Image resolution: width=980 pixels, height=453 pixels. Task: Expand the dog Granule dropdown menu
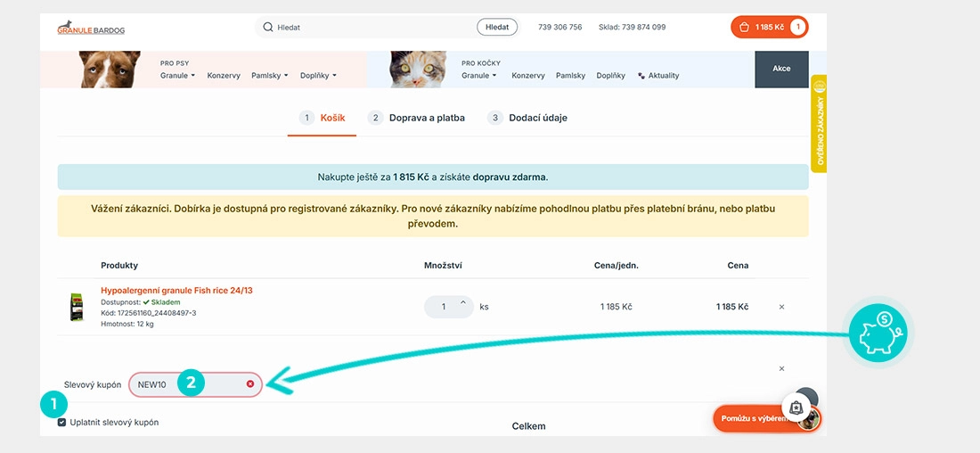click(x=177, y=75)
